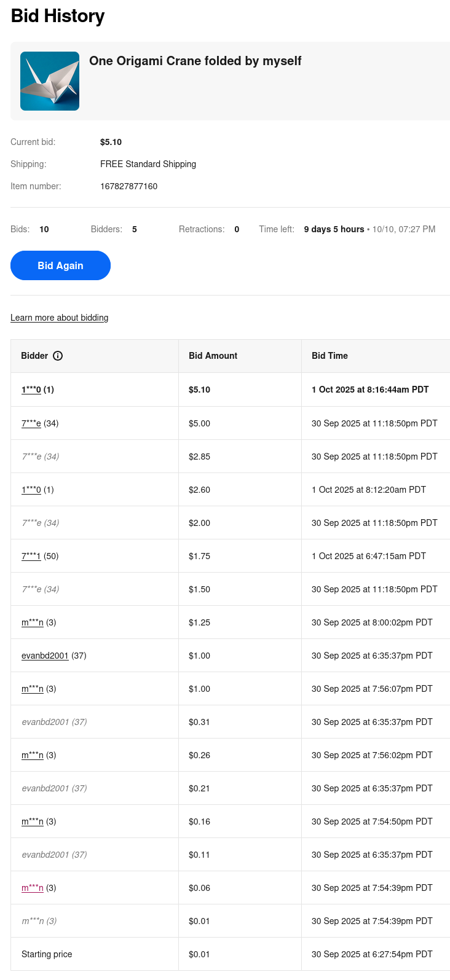The height and width of the screenshot is (980, 450).
Task: Open the m***n bidder link at 7:56:07pm
Action: point(33,689)
